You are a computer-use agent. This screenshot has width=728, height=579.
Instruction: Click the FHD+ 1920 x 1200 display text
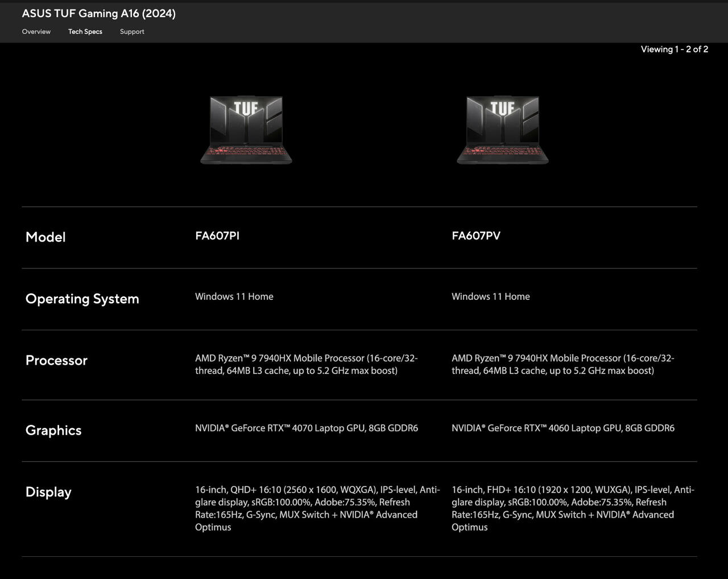(573, 508)
